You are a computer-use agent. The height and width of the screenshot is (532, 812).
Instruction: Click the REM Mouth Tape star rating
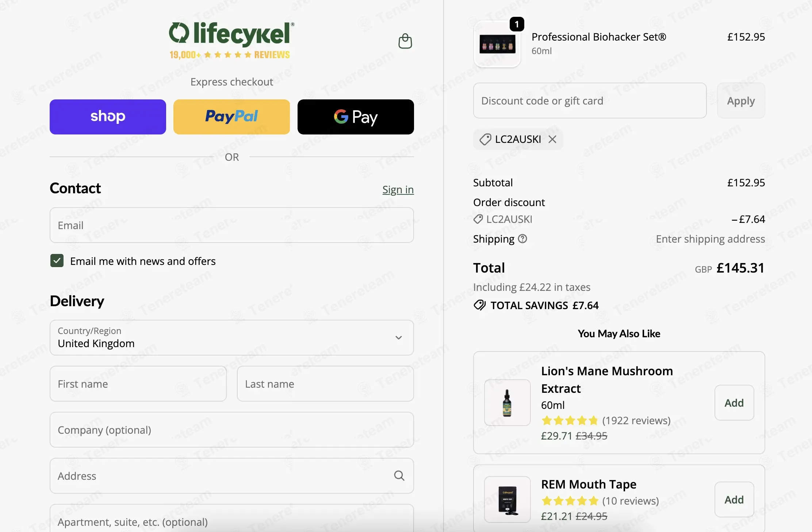tap(570, 501)
